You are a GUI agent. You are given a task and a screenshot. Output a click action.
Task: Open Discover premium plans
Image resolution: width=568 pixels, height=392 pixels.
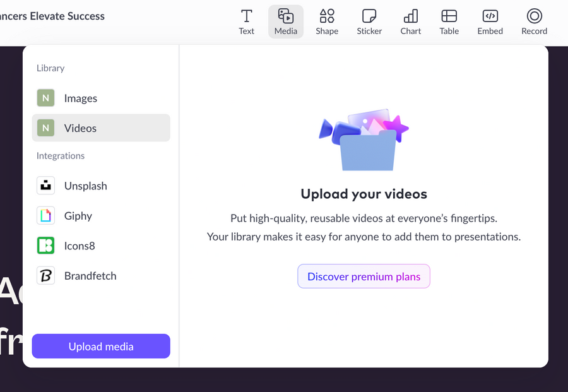pos(364,276)
